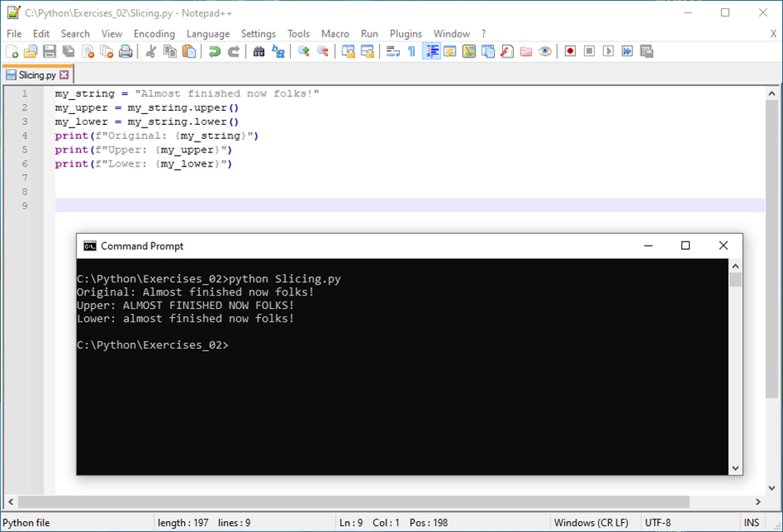Open the Edit menu

pos(41,33)
